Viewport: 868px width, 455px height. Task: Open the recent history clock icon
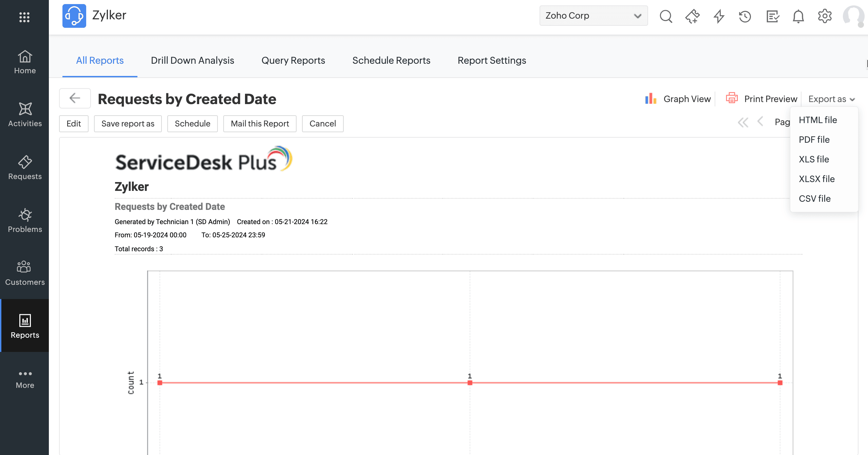click(745, 16)
